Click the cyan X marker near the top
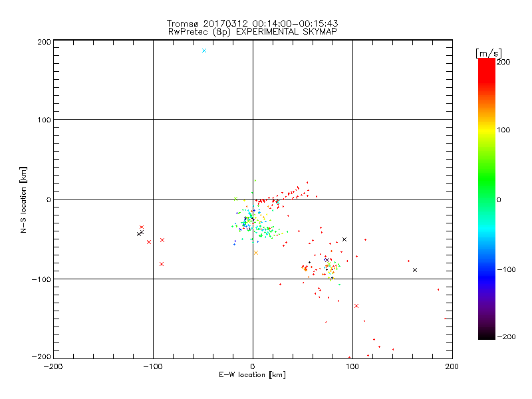The height and width of the screenshot is (399, 532). [x=204, y=51]
